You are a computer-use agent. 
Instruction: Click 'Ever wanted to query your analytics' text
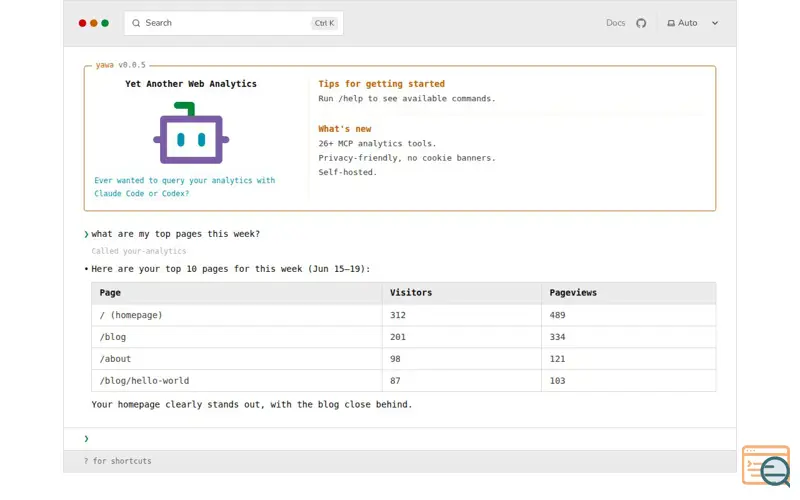[185, 187]
